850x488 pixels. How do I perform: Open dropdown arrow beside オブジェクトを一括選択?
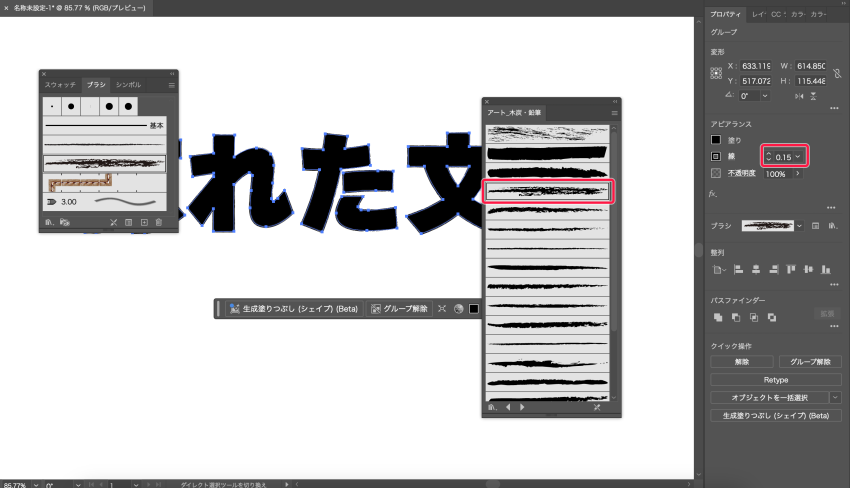pyautogui.click(x=835, y=397)
